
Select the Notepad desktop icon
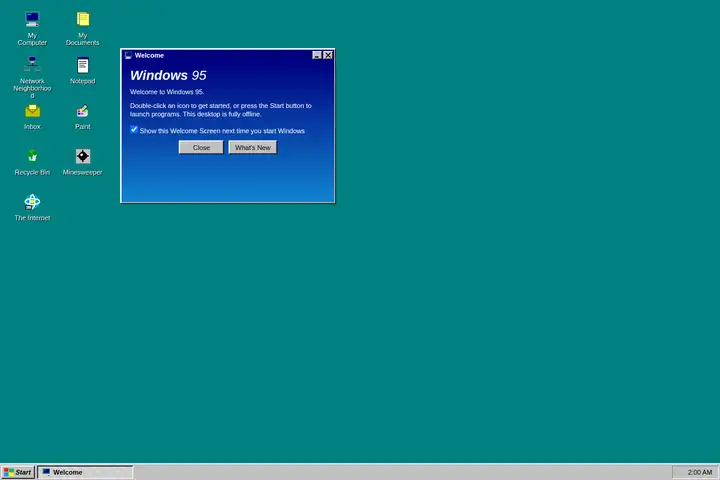pos(83,71)
